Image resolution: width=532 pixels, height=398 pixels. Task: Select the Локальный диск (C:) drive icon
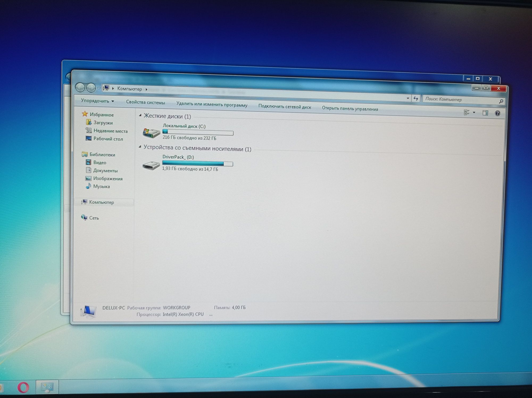[151, 132]
